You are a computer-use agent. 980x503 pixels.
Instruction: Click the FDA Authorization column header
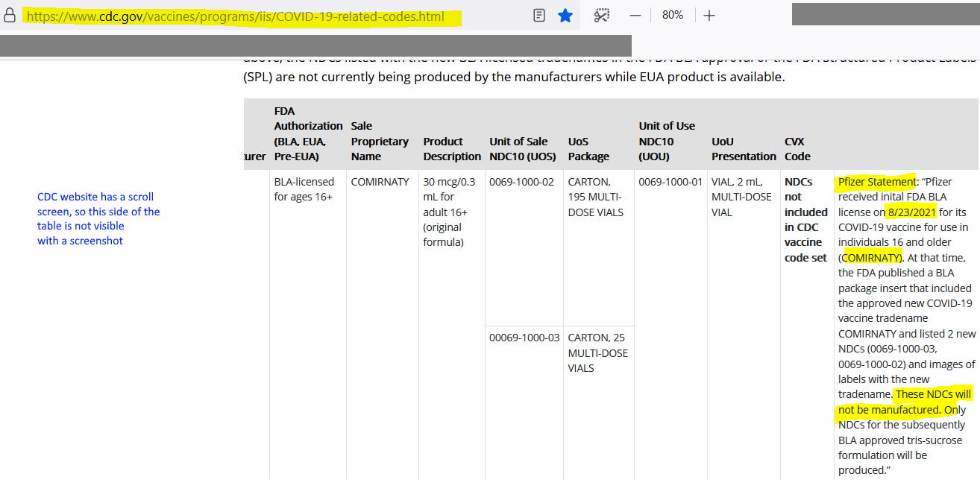click(x=308, y=133)
